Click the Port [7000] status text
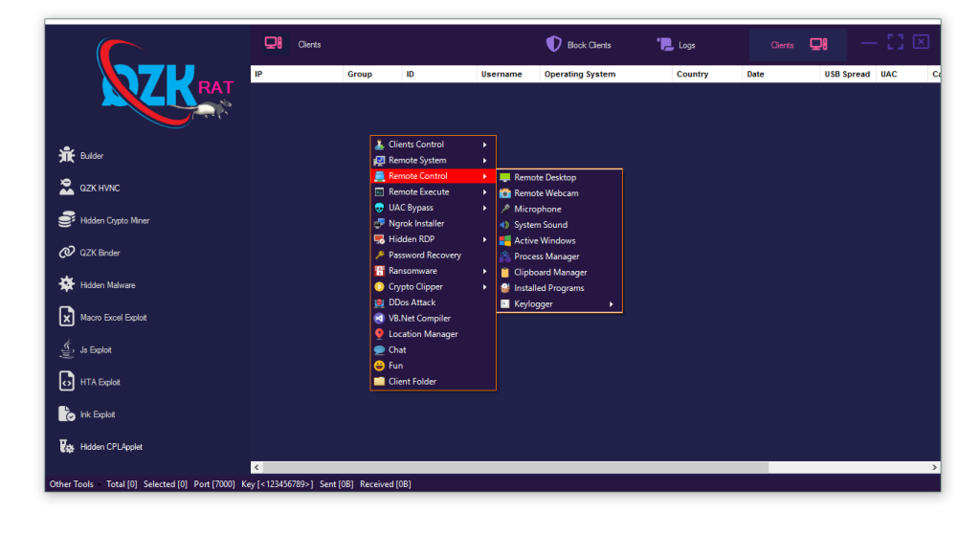Screen dimensions: 980x536 214,484
